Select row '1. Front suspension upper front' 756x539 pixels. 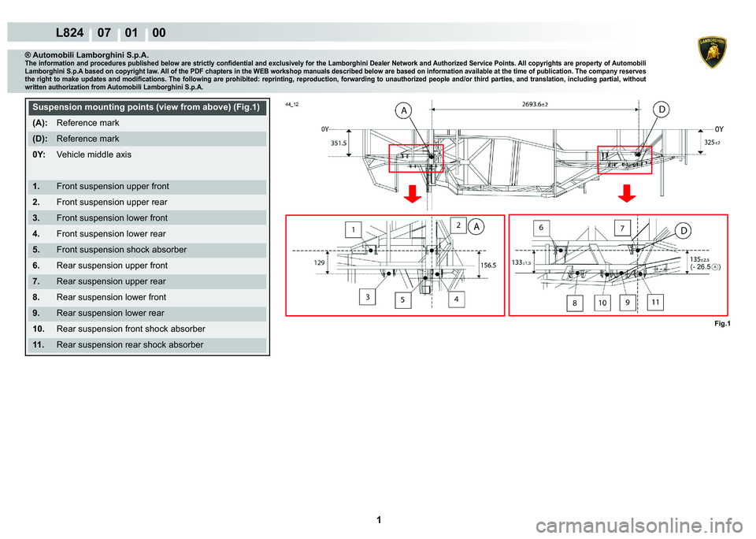[x=146, y=187]
